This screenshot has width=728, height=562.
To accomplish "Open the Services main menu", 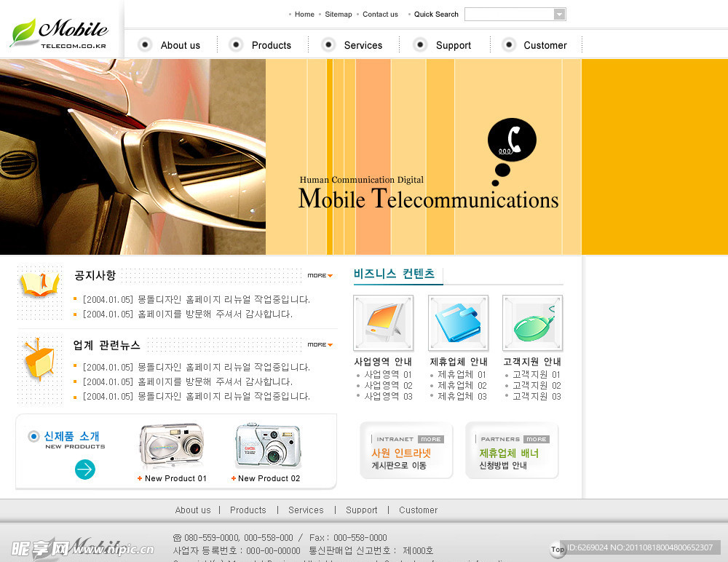I will [363, 45].
